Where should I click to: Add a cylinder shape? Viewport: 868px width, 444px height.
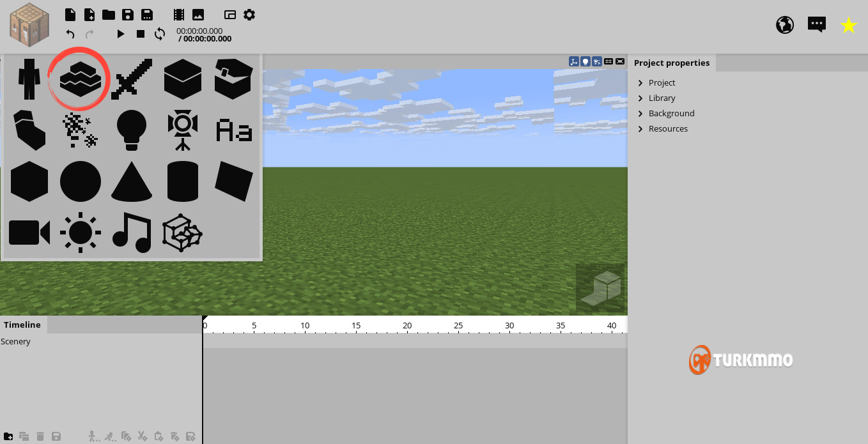183,181
